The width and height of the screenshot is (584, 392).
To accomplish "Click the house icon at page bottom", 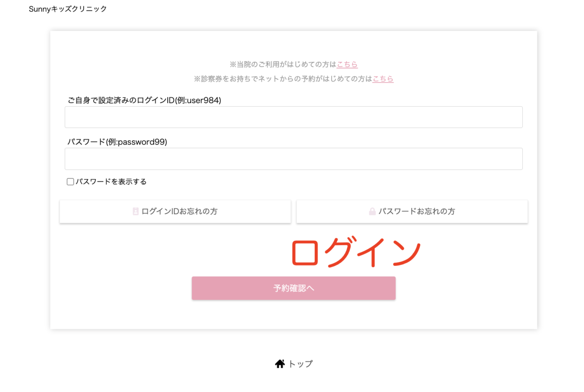I will (x=280, y=364).
